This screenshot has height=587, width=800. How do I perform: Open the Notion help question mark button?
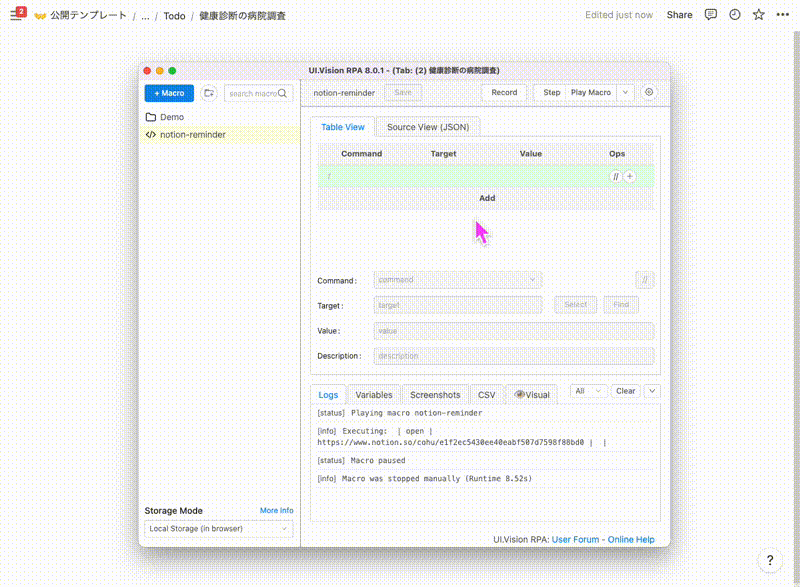[768, 560]
